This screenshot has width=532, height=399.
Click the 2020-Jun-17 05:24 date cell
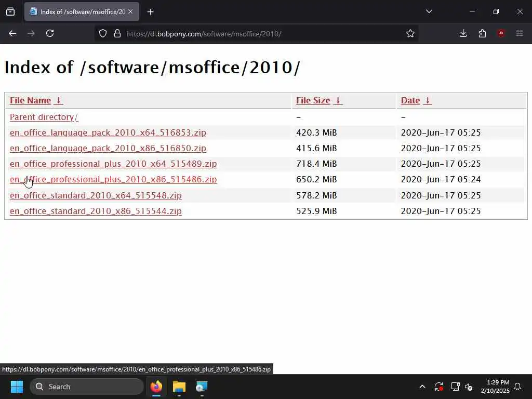(x=441, y=179)
